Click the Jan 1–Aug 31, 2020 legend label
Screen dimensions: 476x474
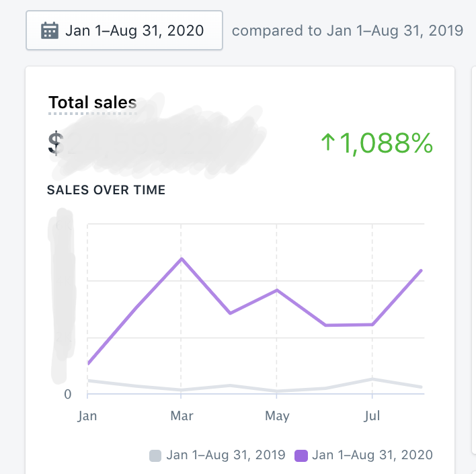[372, 455]
